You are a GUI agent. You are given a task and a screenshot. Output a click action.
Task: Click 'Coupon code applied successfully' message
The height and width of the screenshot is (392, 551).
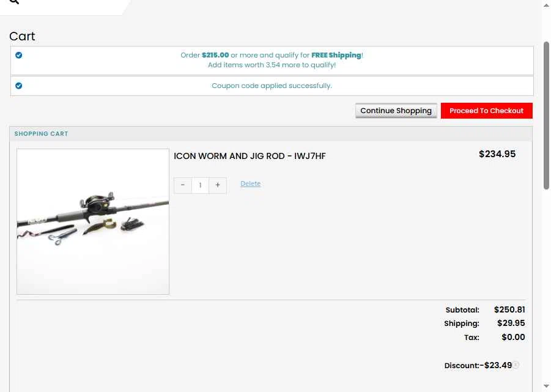pyautogui.click(x=272, y=86)
